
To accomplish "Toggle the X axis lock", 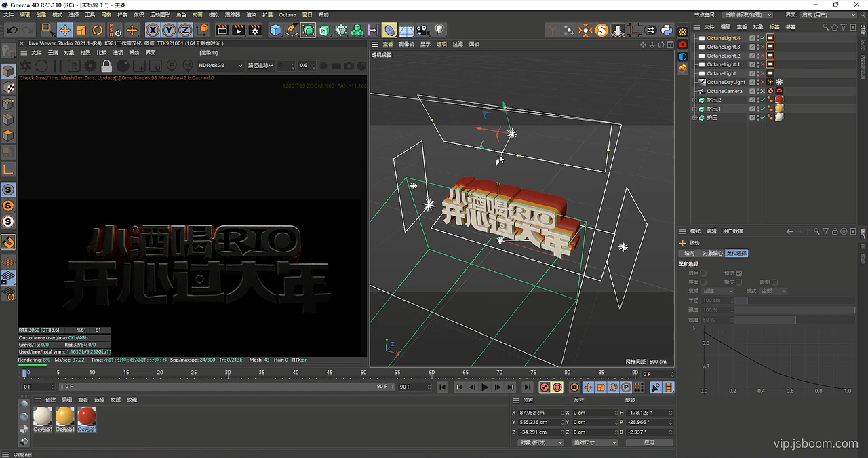I will tap(153, 30).
